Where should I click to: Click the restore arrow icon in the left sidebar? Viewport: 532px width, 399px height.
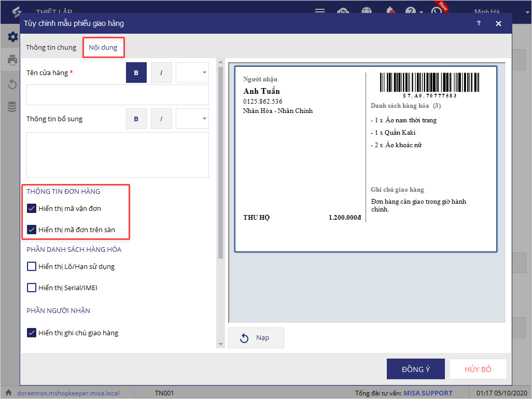pyautogui.click(x=12, y=84)
